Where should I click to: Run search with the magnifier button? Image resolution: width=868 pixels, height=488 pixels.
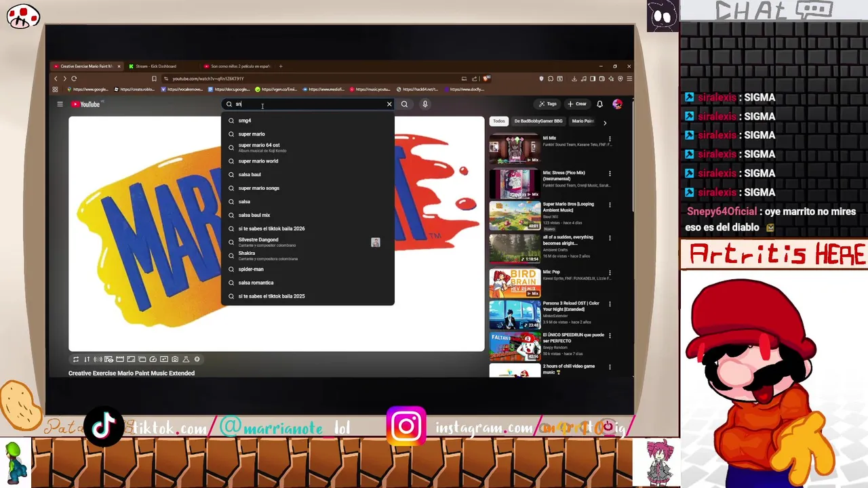pyautogui.click(x=404, y=104)
